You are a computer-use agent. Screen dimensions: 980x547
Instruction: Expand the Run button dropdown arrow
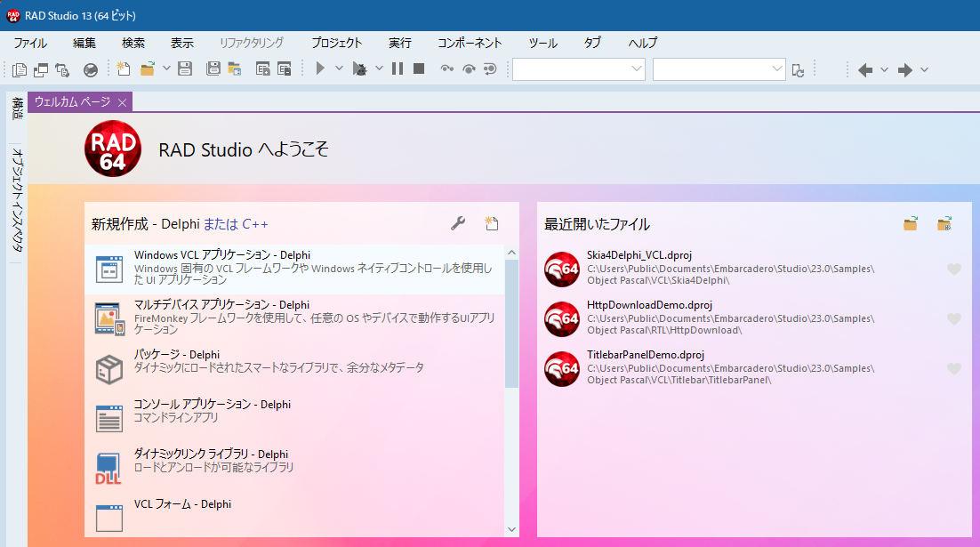pyautogui.click(x=339, y=68)
